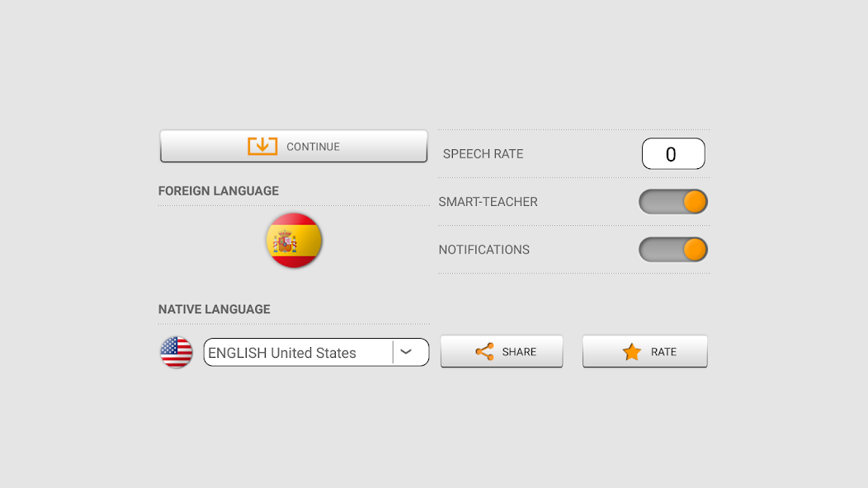
Task: Select the Spain flag foreign language icon
Action: (294, 241)
